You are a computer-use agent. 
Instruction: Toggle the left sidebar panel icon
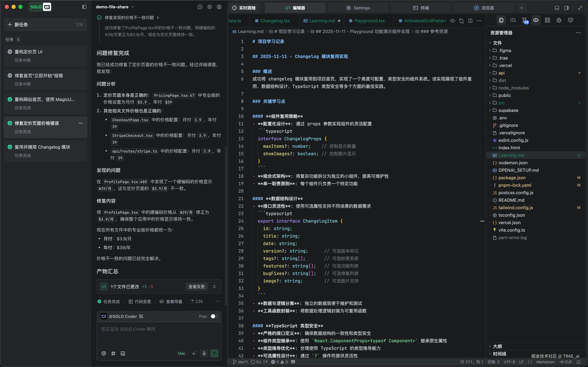(84, 7)
